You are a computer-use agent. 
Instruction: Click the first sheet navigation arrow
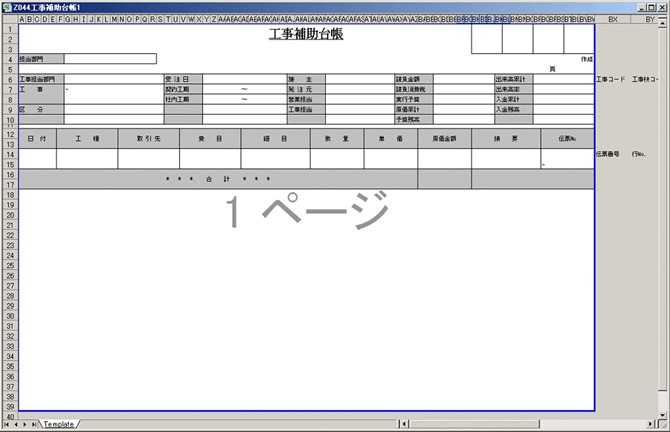[x=5, y=425]
